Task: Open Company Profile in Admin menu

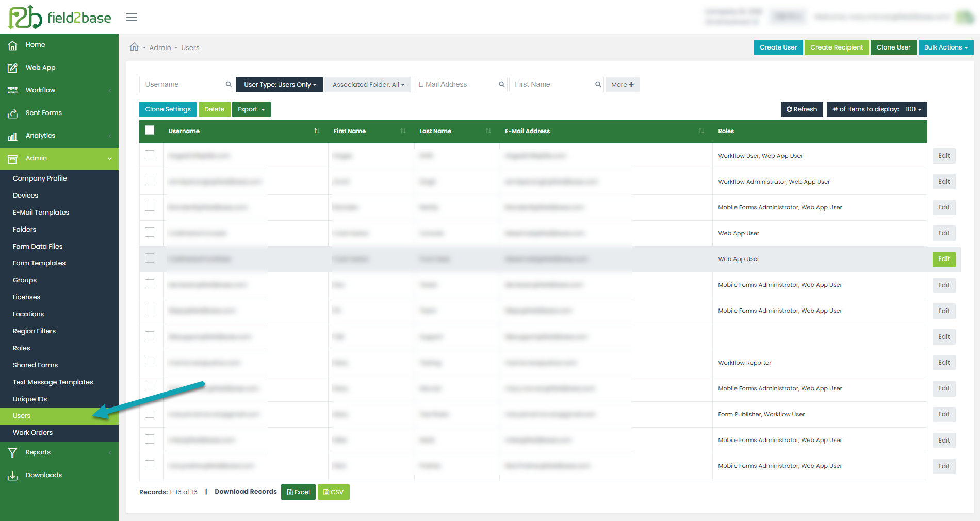Action: click(40, 178)
